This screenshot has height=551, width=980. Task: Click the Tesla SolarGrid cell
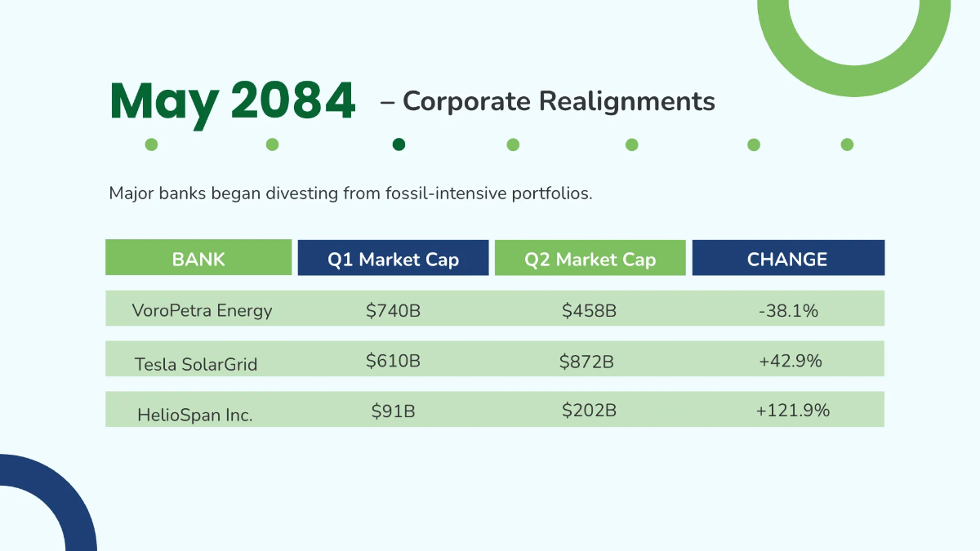[196, 364]
